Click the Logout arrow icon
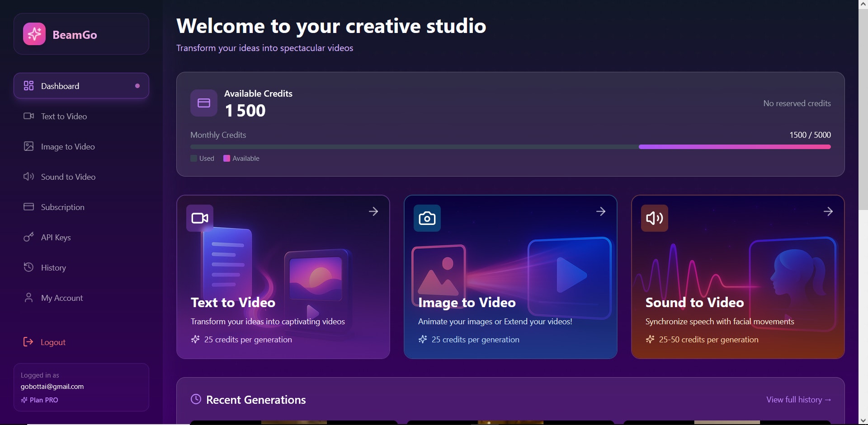The height and width of the screenshot is (425, 868). coord(28,342)
